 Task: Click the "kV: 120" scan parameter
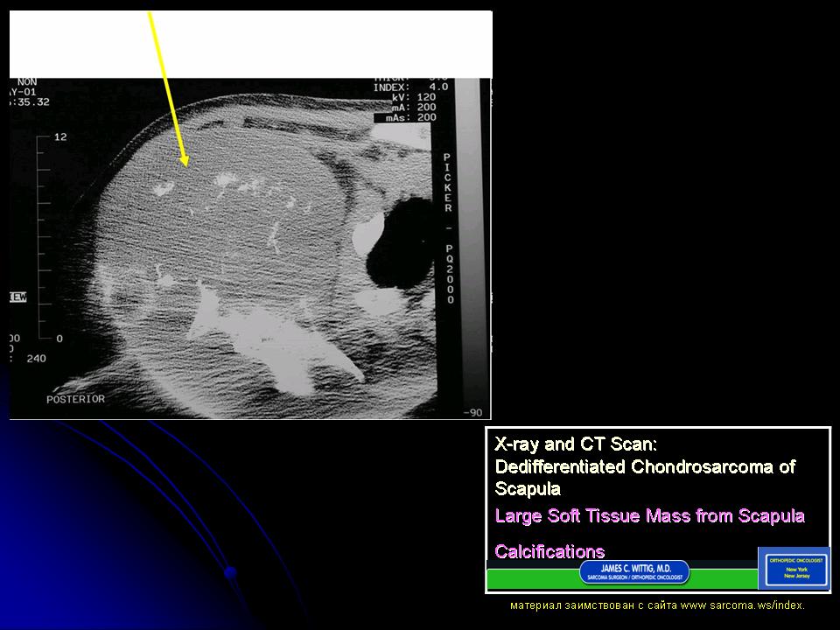[411, 96]
